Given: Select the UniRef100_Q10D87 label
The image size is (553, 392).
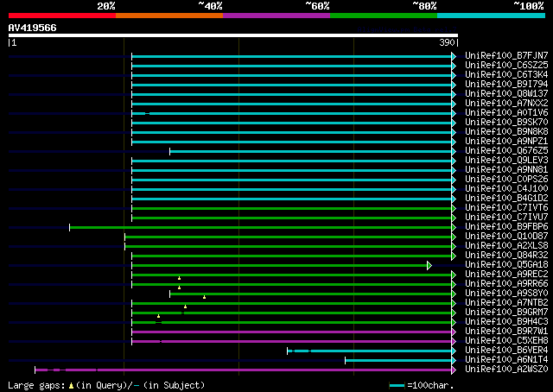Looking at the screenshot, I should [506, 237].
